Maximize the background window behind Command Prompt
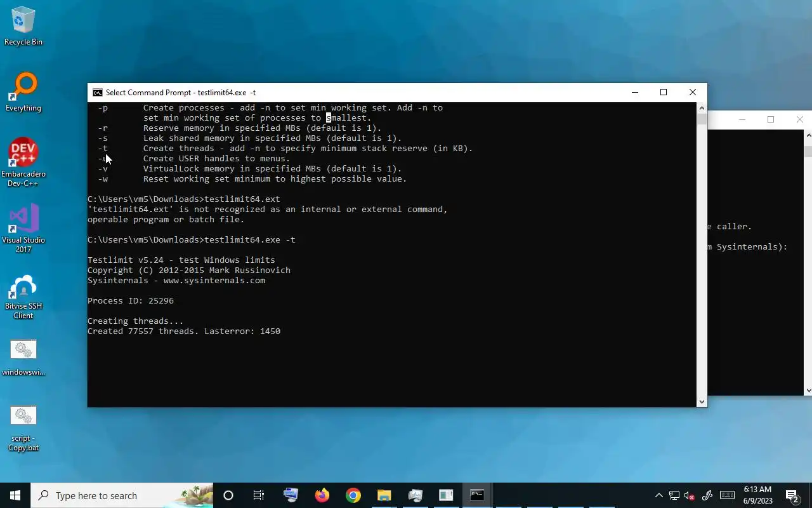Image resolution: width=812 pixels, height=508 pixels. pos(771,119)
